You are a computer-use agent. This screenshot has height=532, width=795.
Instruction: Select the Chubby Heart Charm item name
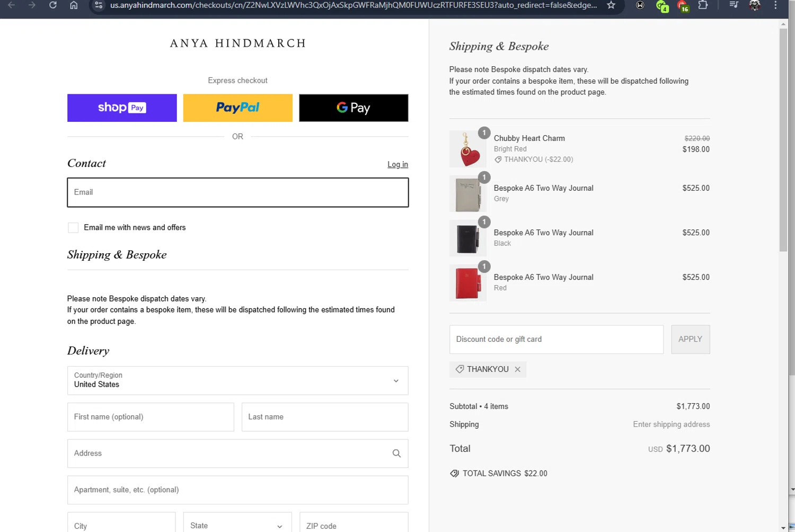click(529, 138)
